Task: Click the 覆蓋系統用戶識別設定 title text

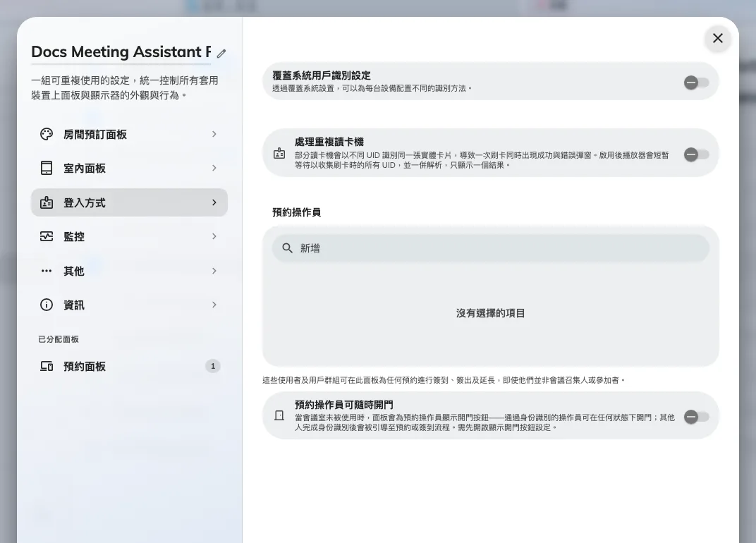Action: [322, 75]
